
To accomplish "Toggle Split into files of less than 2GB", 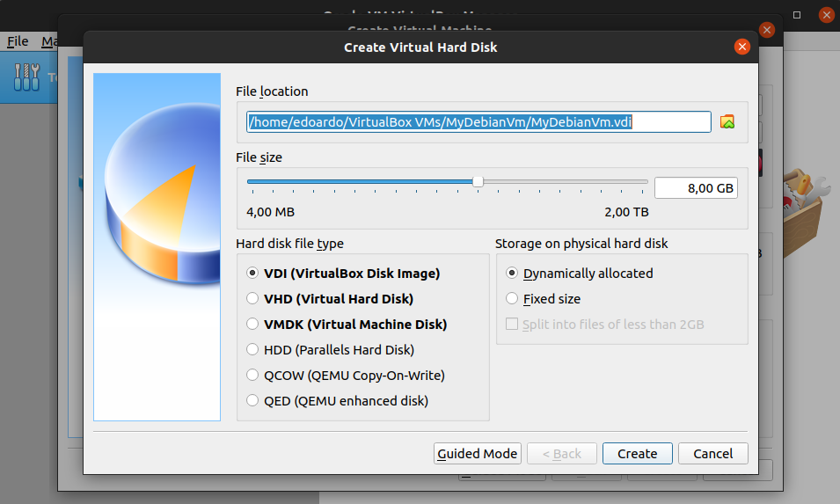I will tap(605, 325).
